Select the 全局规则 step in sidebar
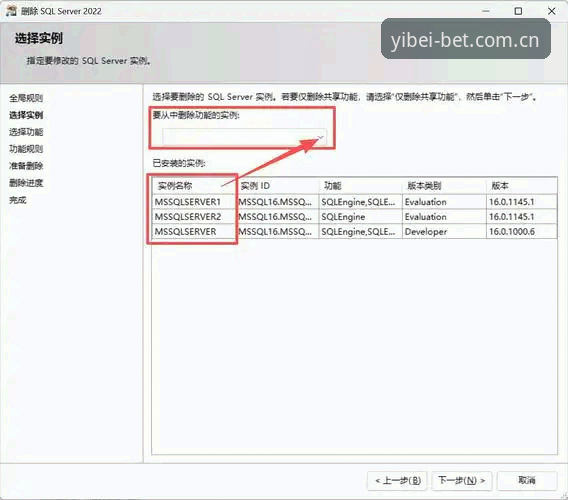568x500 pixels. [x=26, y=98]
